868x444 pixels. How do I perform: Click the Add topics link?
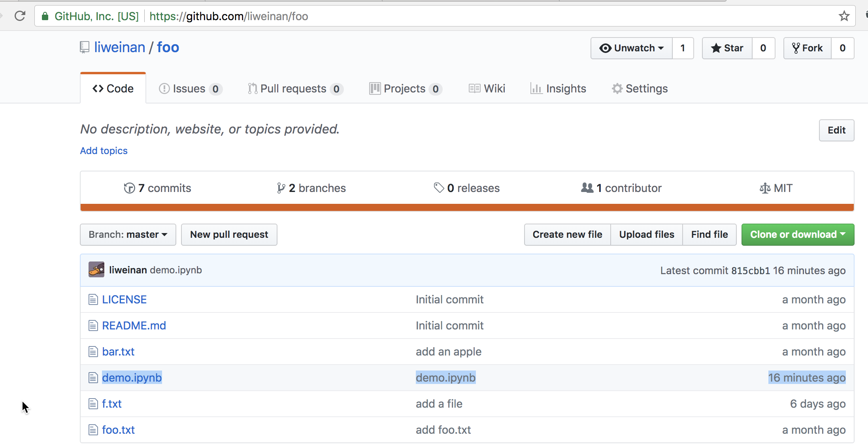[104, 151]
